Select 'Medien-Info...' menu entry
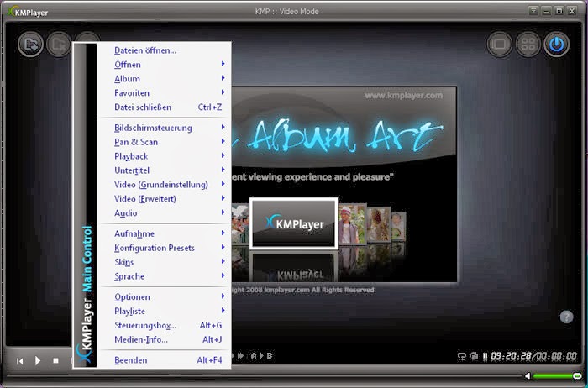Screen dimensions: 588x388 click(165, 339)
